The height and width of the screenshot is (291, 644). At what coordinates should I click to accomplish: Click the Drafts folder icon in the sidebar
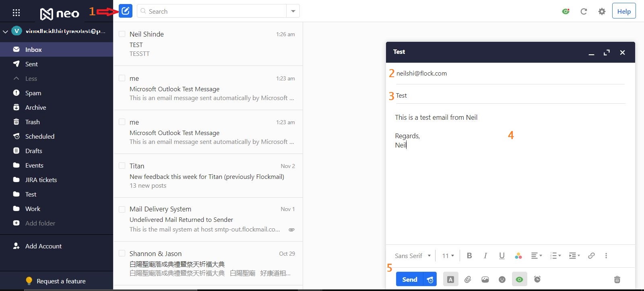(x=16, y=151)
